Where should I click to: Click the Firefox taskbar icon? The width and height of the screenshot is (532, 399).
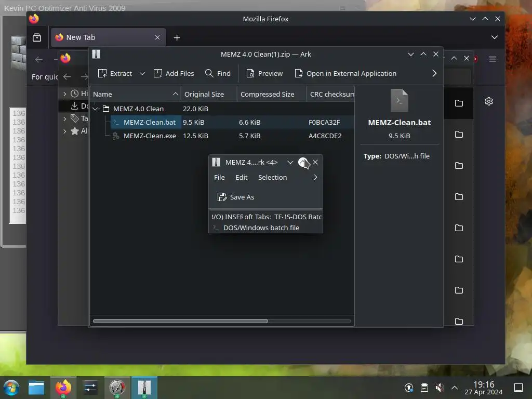tap(63, 388)
